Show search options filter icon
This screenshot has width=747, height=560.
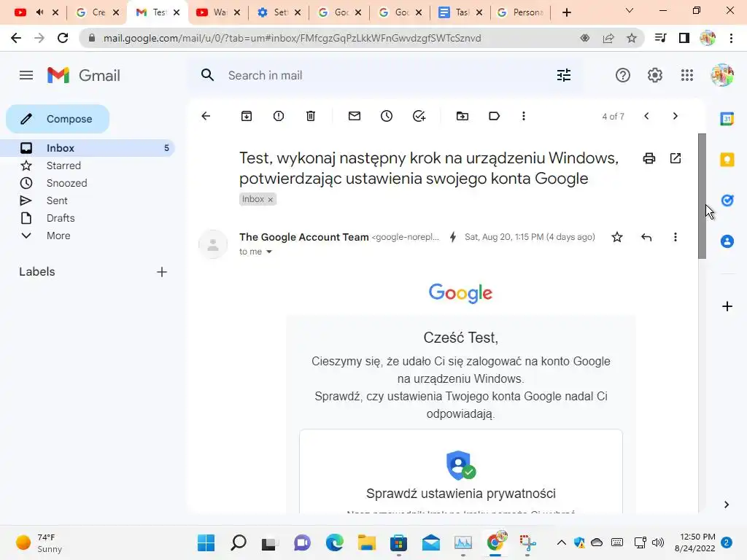(564, 75)
